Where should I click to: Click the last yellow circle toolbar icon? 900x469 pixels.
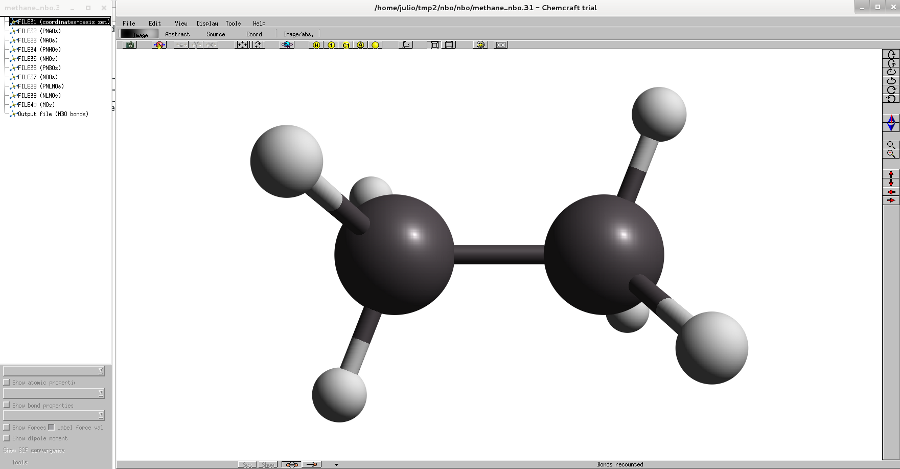pyautogui.click(x=375, y=45)
